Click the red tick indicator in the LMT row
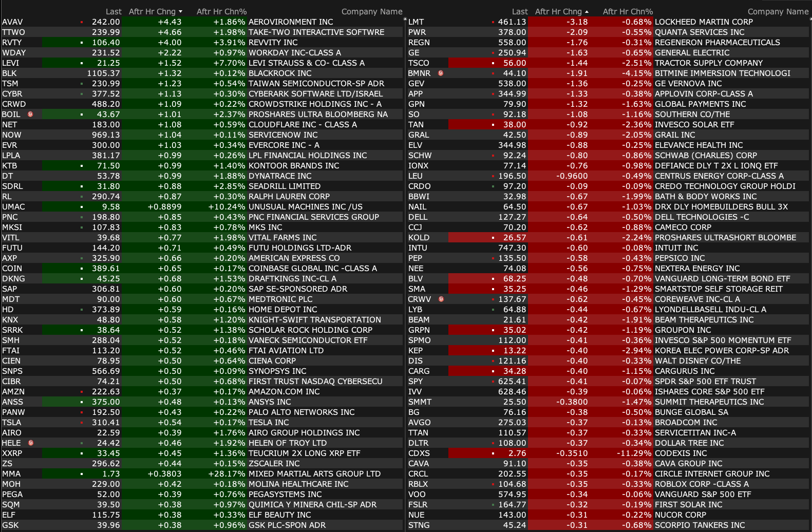The image size is (812, 532). (x=493, y=22)
